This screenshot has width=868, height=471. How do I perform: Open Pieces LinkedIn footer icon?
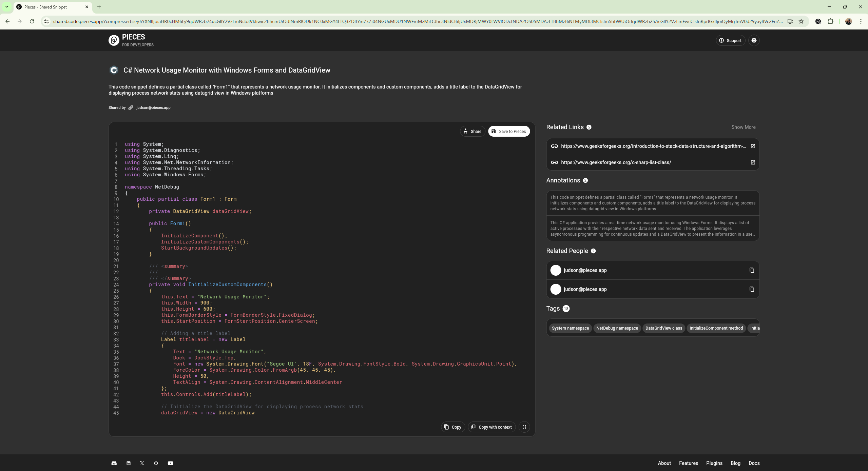[129, 463]
